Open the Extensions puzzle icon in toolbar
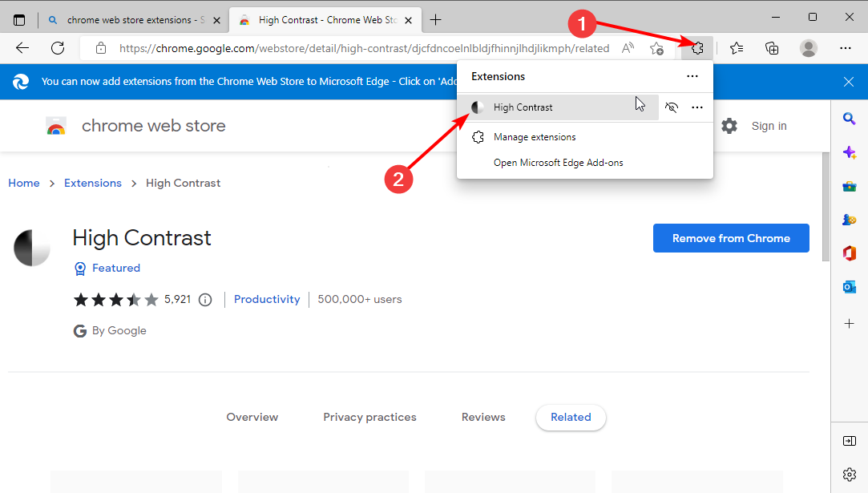The width and height of the screenshot is (868, 493). pyautogui.click(x=696, y=48)
